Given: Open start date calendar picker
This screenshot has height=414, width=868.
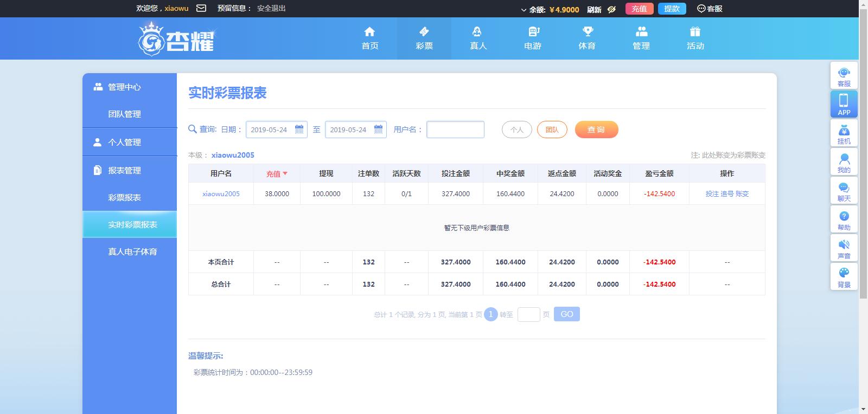Looking at the screenshot, I should (x=299, y=130).
